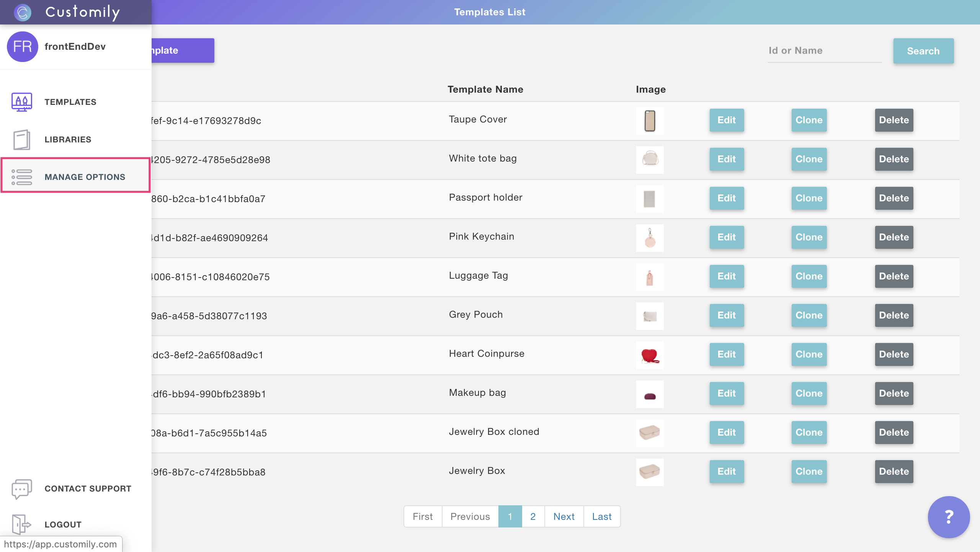The width and height of the screenshot is (980, 552).
Task: Click the Logout door icon
Action: pos(21,524)
